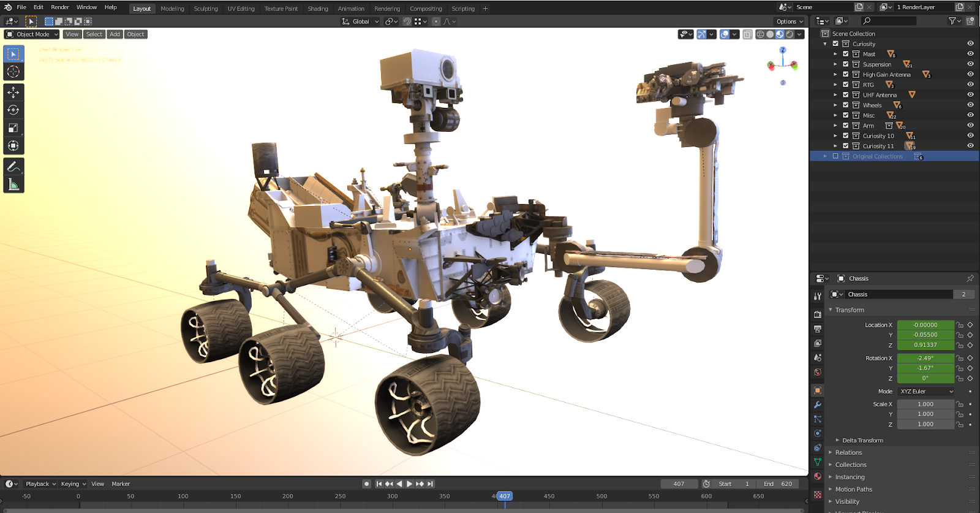This screenshot has height=513, width=980.
Task: Open the Scene properties tab
Action: coord(818,357)
